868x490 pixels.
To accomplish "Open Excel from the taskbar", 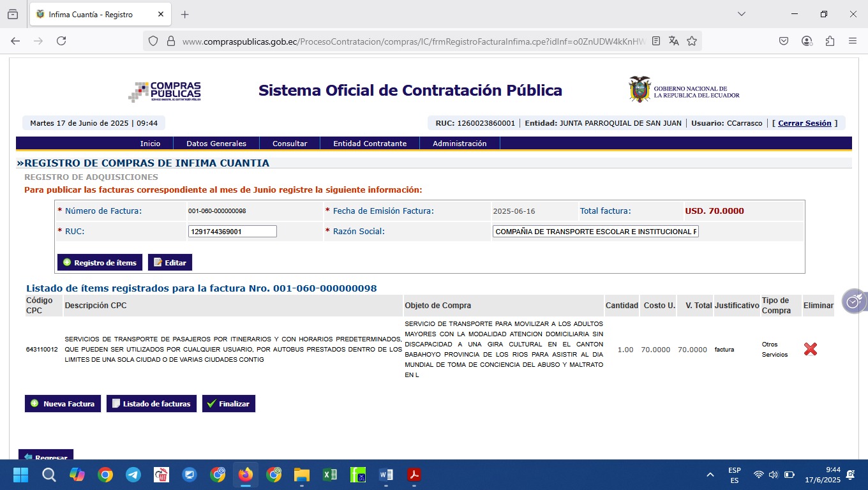I will (329, 475).
